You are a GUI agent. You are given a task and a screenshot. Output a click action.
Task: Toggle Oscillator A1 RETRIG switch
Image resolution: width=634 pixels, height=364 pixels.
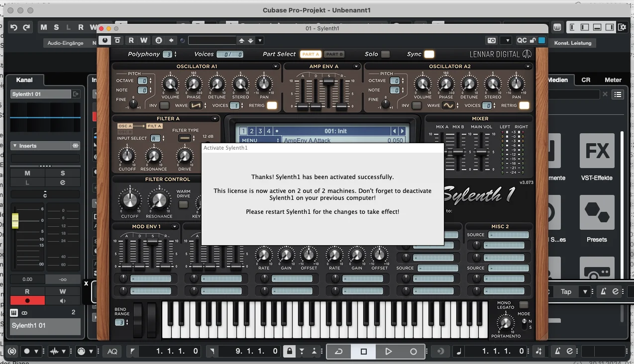coord(272,105)
